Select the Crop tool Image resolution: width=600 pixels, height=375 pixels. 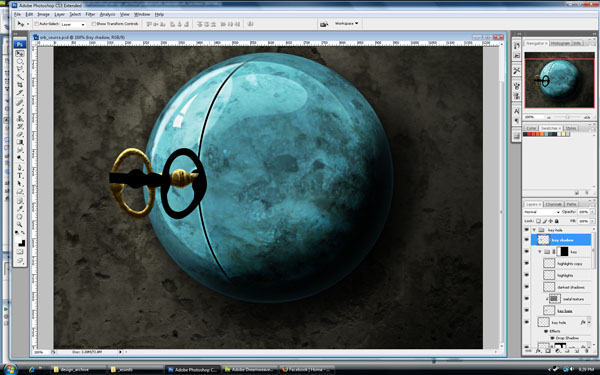(20, 85)
